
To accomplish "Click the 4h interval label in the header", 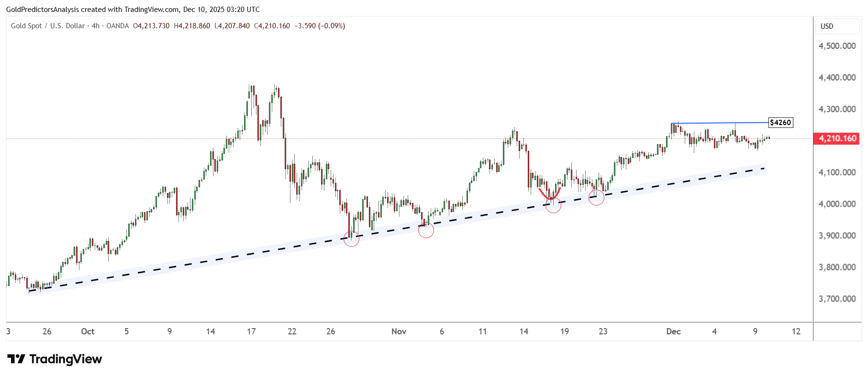I will 96,26.
